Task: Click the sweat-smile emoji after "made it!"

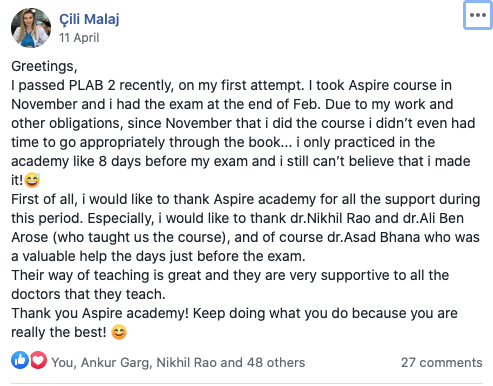Action: point(32,180)
